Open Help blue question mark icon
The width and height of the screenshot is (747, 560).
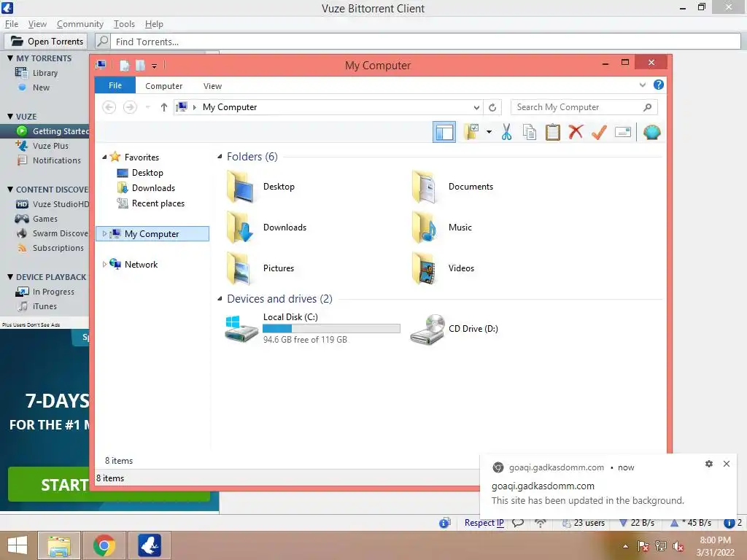659,85
